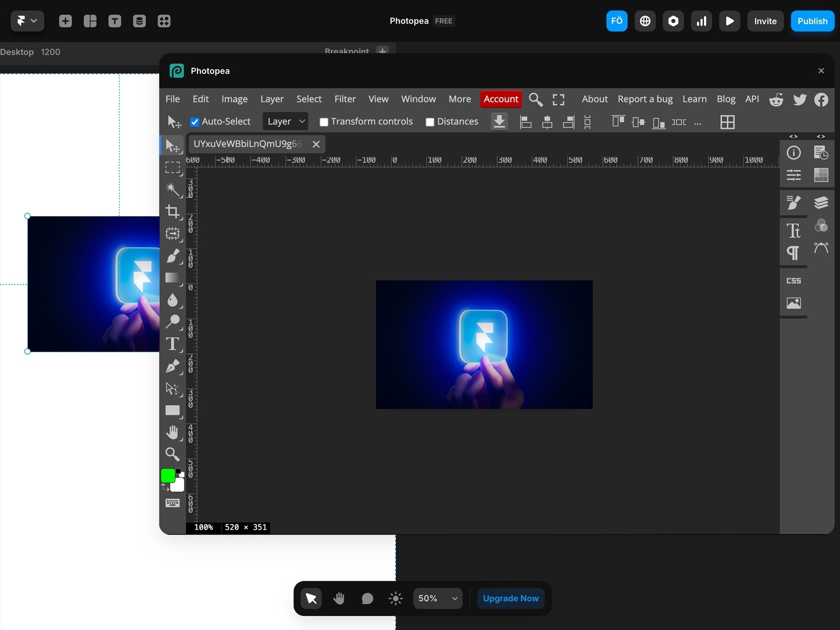Open the 50% zoom level dropdown
Screen dimensions: 840x630
437,598
